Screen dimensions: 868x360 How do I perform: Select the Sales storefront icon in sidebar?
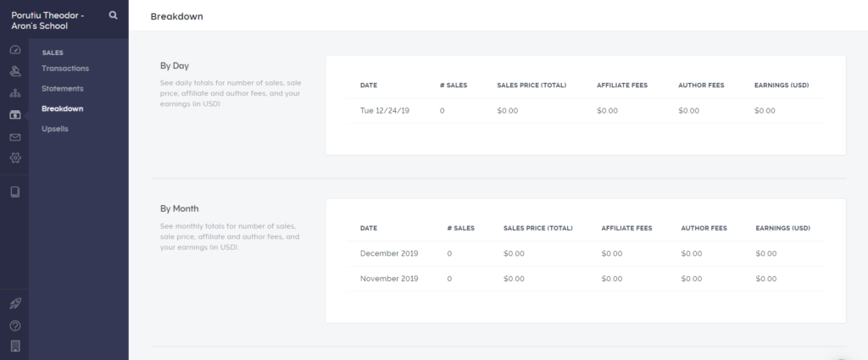pos(15,114)
